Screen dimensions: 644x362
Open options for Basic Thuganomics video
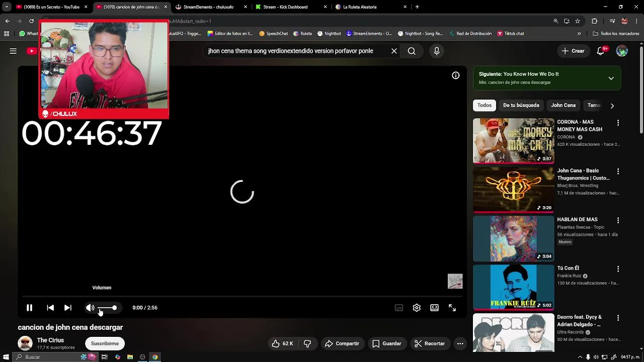(618, 171)
